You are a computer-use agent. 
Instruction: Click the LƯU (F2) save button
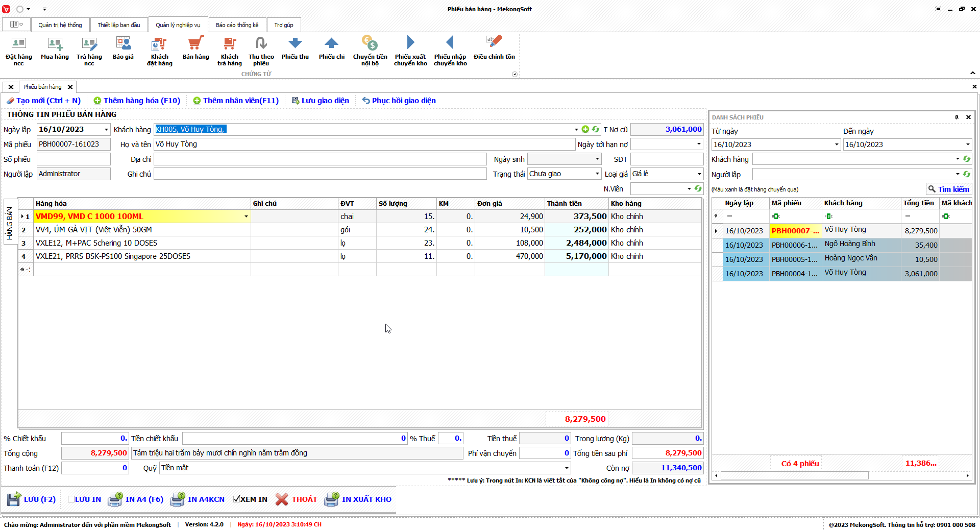[32, 499]
